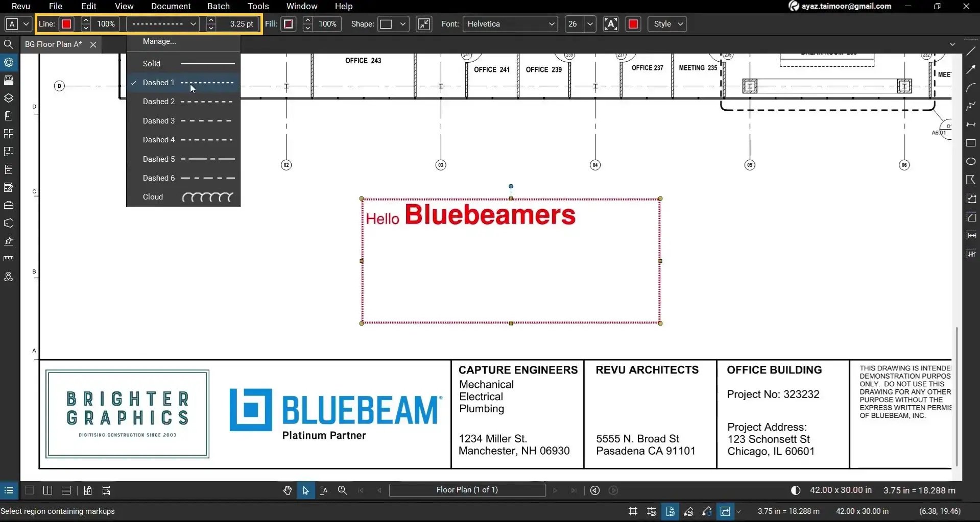This screenshot has width=980, height=522.
Task: Toggle dark page mode with the contrast icon
Action: (x=795, y=490)
